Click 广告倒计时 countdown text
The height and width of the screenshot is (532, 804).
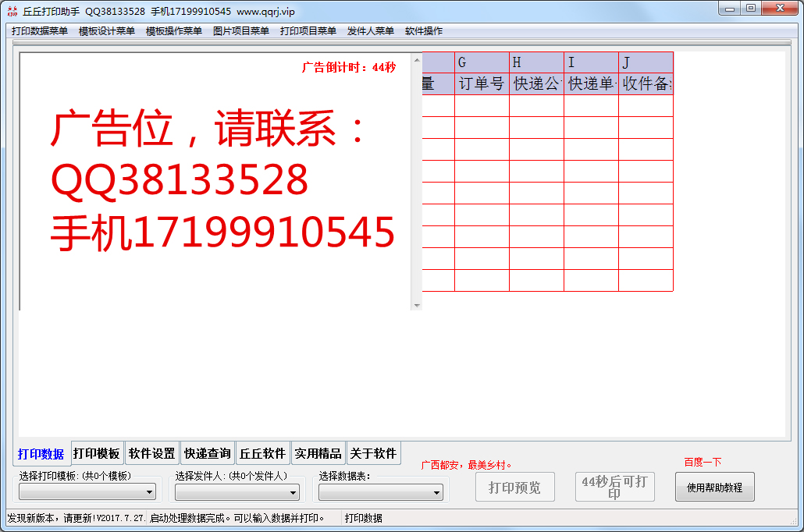pos(349,67)
